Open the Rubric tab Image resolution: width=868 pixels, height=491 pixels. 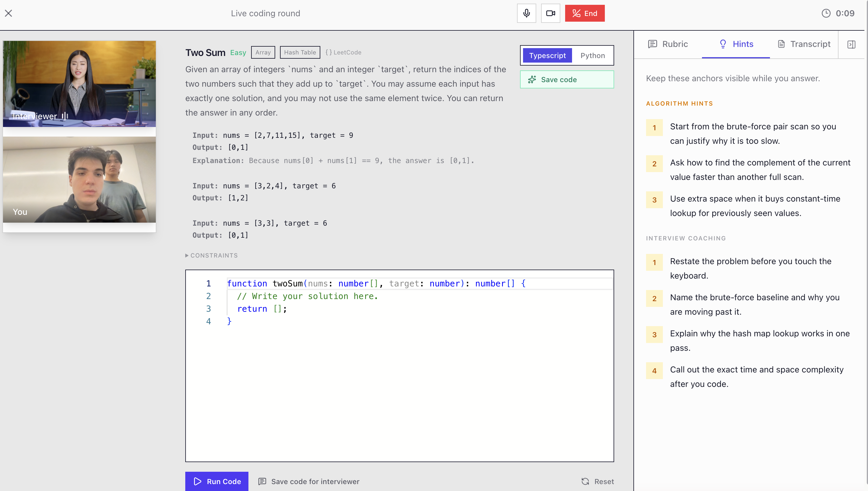click(668, 44)
